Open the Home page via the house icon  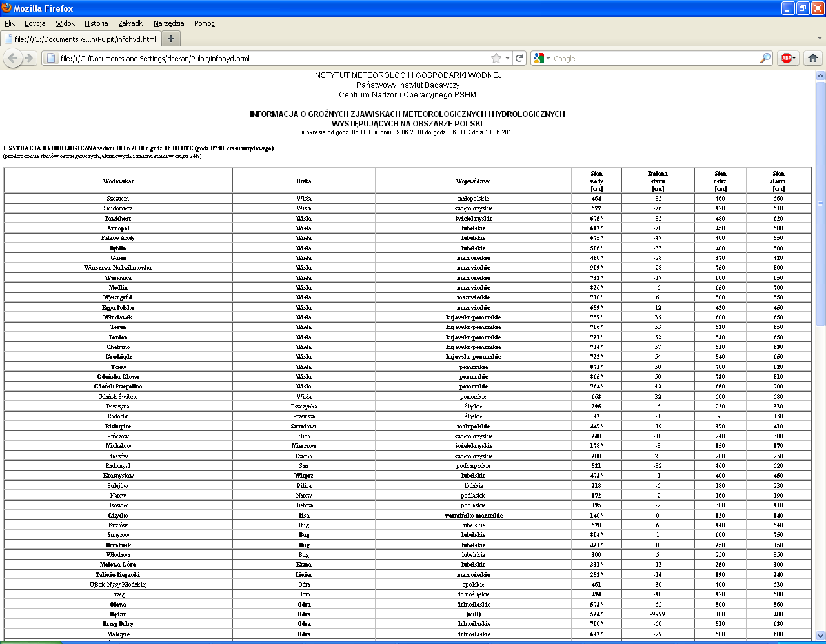pyautogui.click(x=813, y=58)
